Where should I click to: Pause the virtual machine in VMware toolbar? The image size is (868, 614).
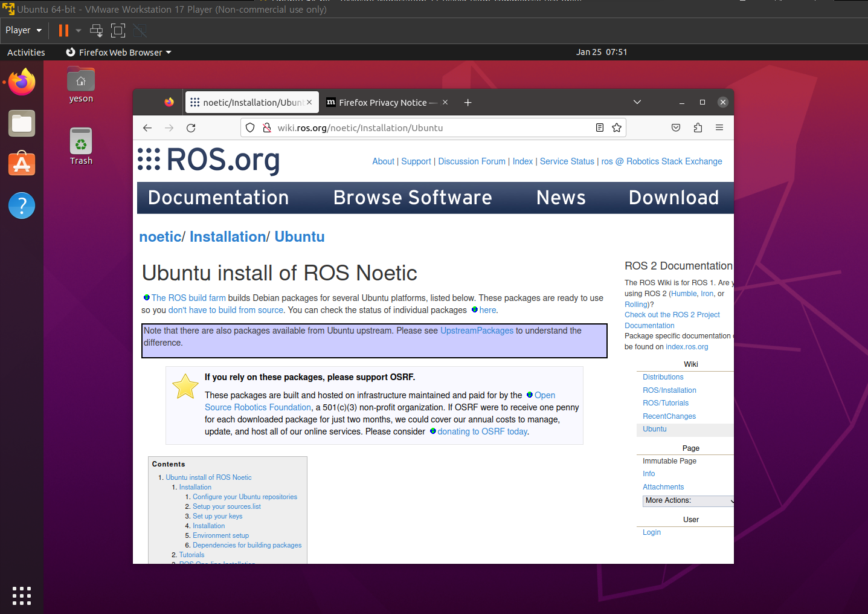(x=63, y=30)
